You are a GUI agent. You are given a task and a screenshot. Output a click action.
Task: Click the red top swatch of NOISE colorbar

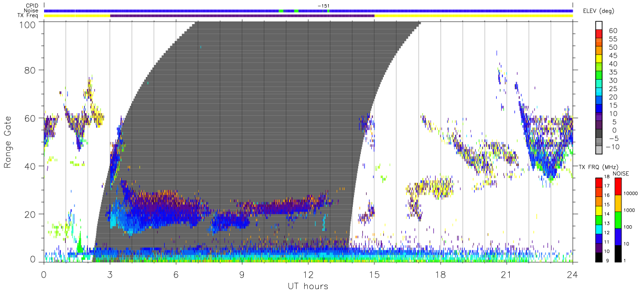(x=618, y=186)
